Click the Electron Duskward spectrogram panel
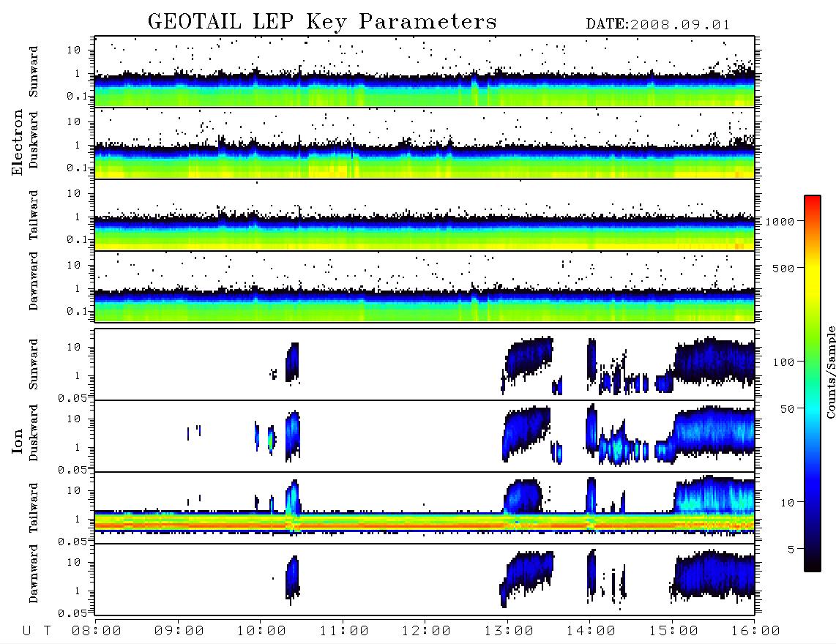The image size is (836, 644). [425, 143]
